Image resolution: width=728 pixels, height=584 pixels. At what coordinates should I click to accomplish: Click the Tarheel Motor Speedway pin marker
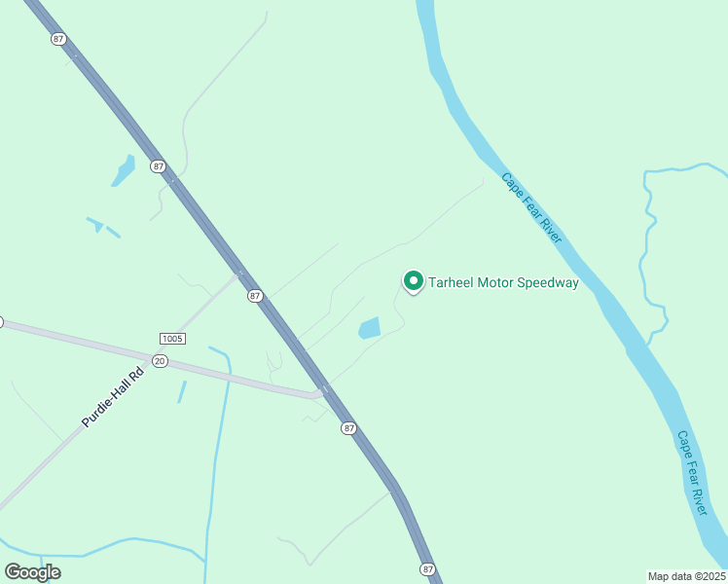coord(414,281)
